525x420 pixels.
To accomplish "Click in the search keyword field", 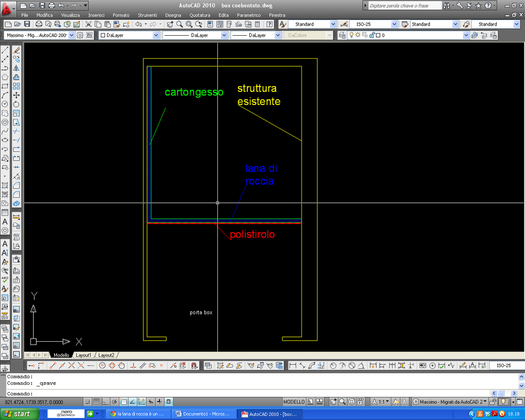I will tap(405, 5).
